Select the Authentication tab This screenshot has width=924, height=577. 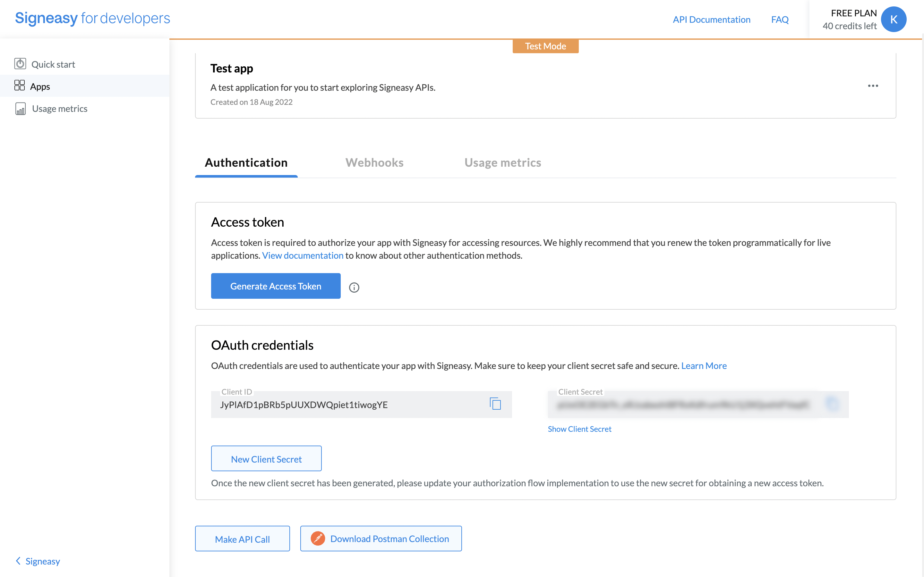(246, 163)
